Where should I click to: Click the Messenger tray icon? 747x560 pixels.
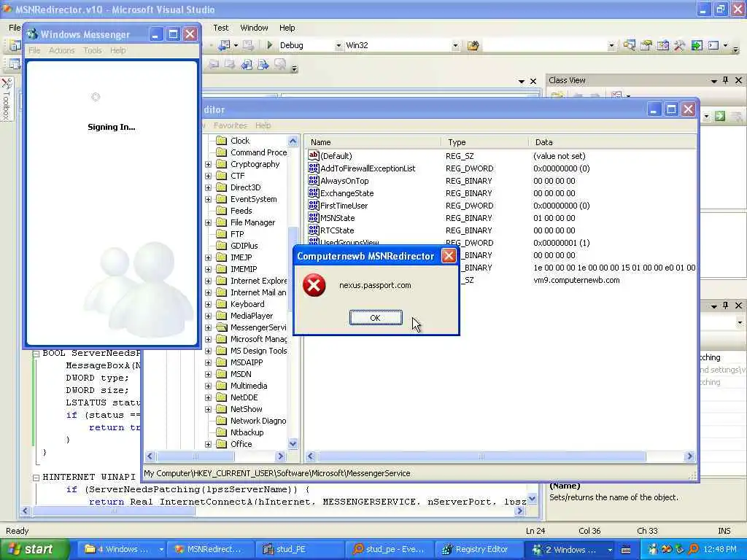653,549
